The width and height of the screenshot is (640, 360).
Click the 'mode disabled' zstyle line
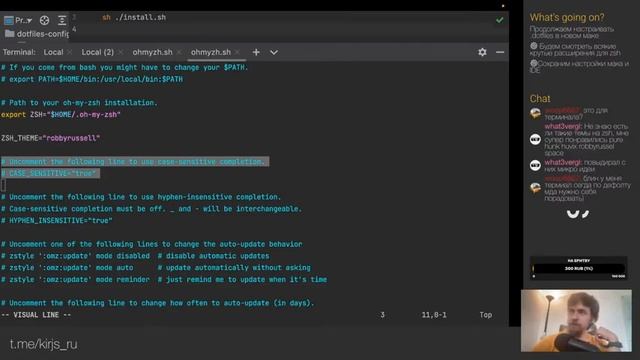click(135, 256)
